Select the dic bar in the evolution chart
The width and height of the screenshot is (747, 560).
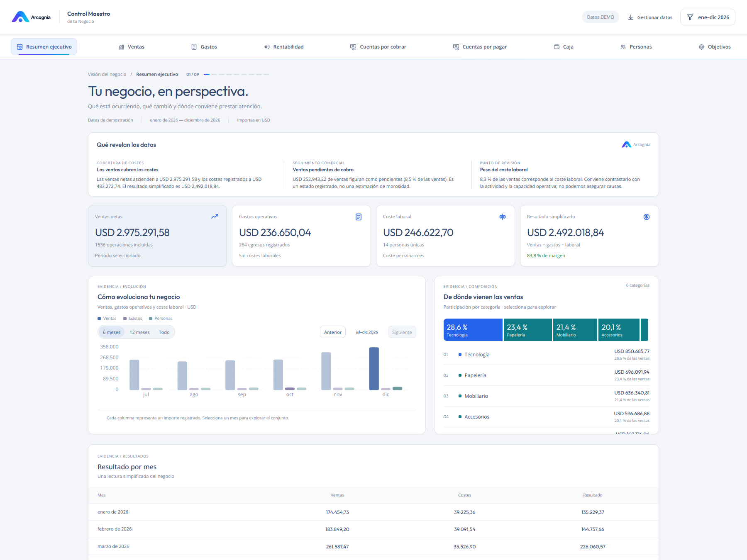374,369
